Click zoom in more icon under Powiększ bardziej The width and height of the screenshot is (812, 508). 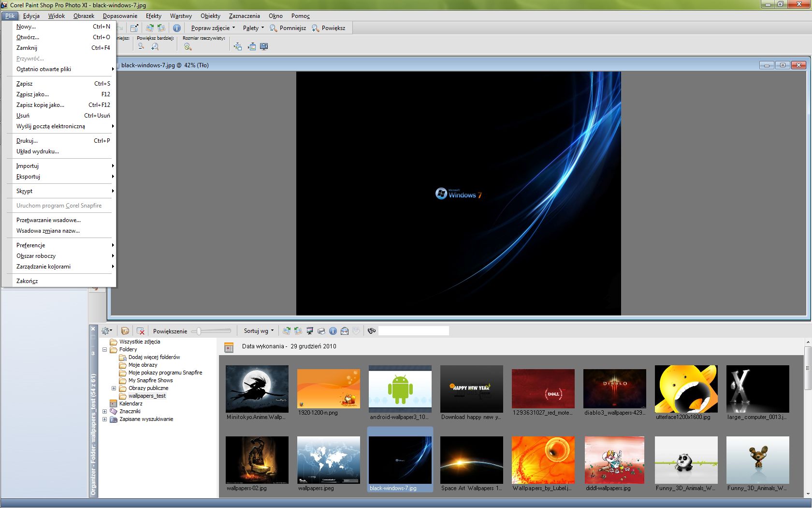[155, 46]
